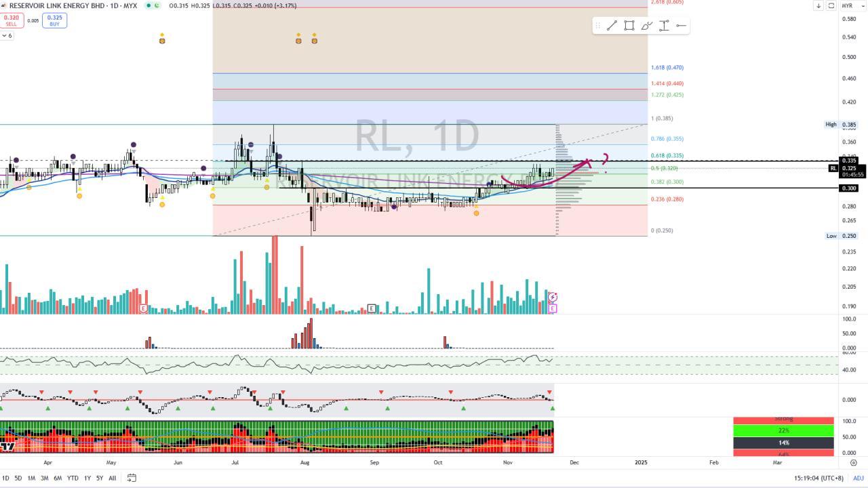Switch to the 5D date range
Screen dimensions: 868x488
click(x=18, y=478)
